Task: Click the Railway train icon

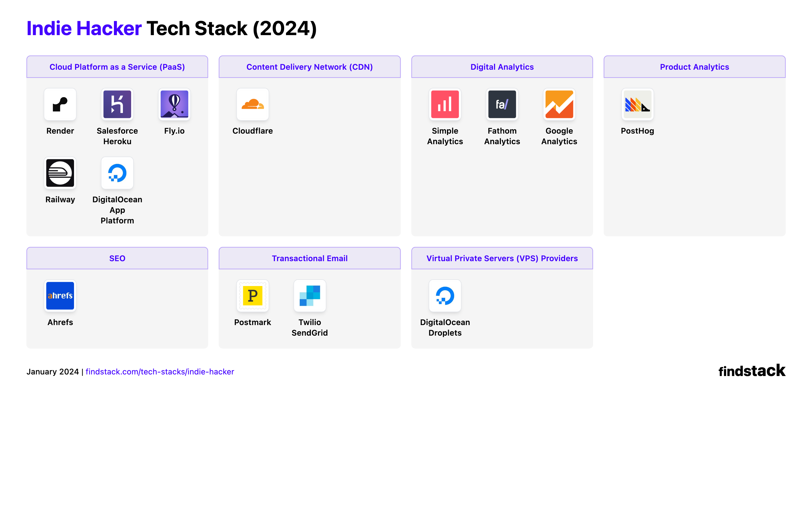Action: coord(60,173)
